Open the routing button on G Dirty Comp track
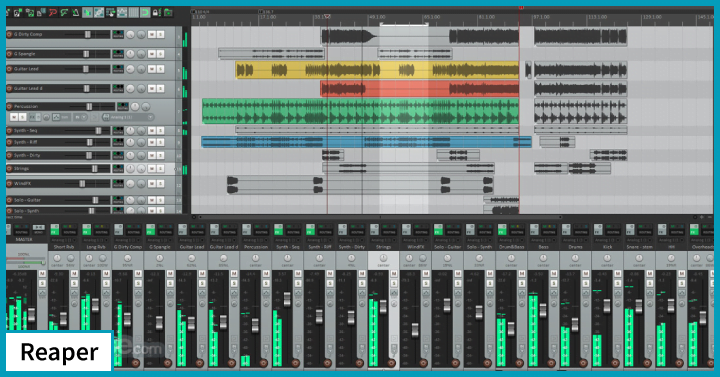This screenshot has width=720, height=377. click(x=118, y=34)
